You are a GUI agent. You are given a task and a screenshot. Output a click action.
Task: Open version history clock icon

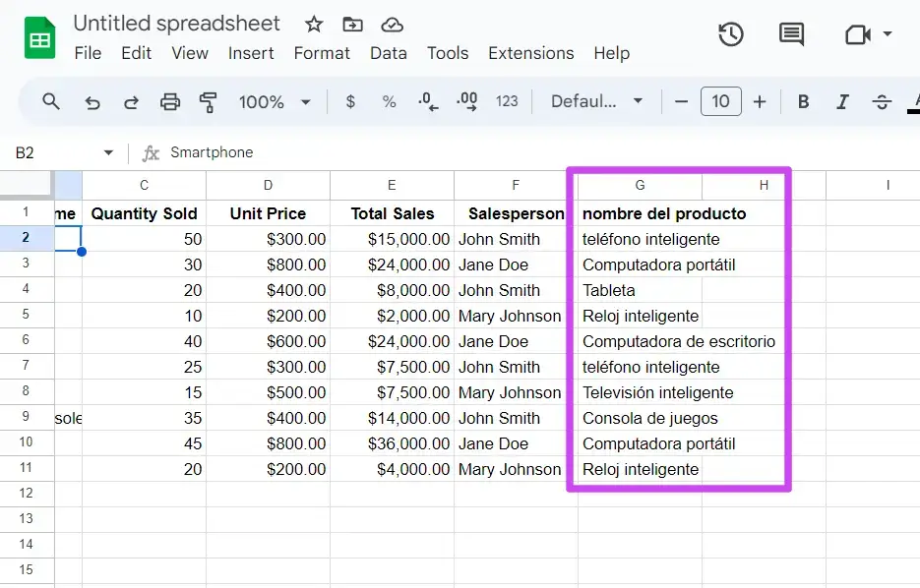(730, 34)
